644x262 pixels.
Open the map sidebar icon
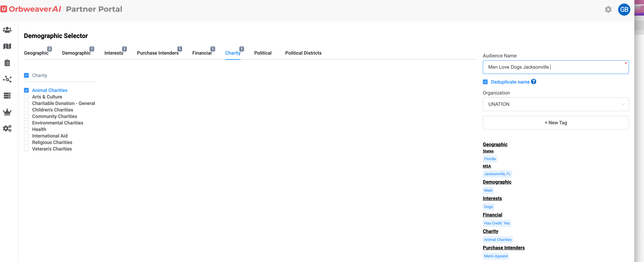(x=7, y=46)
